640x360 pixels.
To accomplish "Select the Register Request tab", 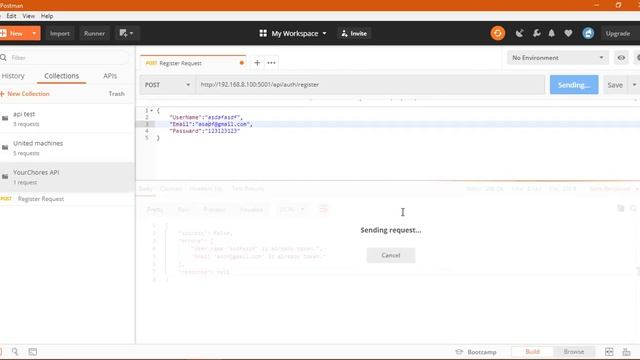I will [193, 63].
